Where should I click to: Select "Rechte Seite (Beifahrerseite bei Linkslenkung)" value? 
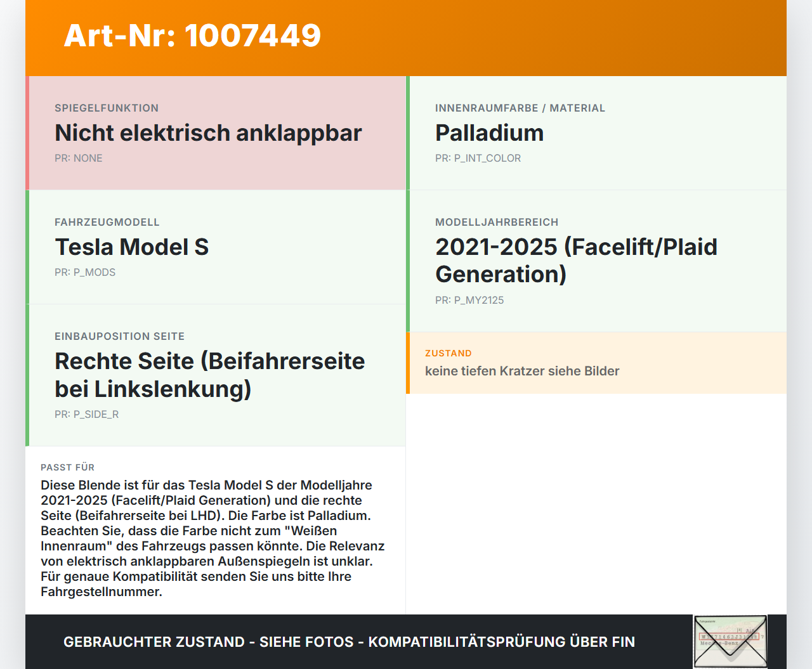210,375
